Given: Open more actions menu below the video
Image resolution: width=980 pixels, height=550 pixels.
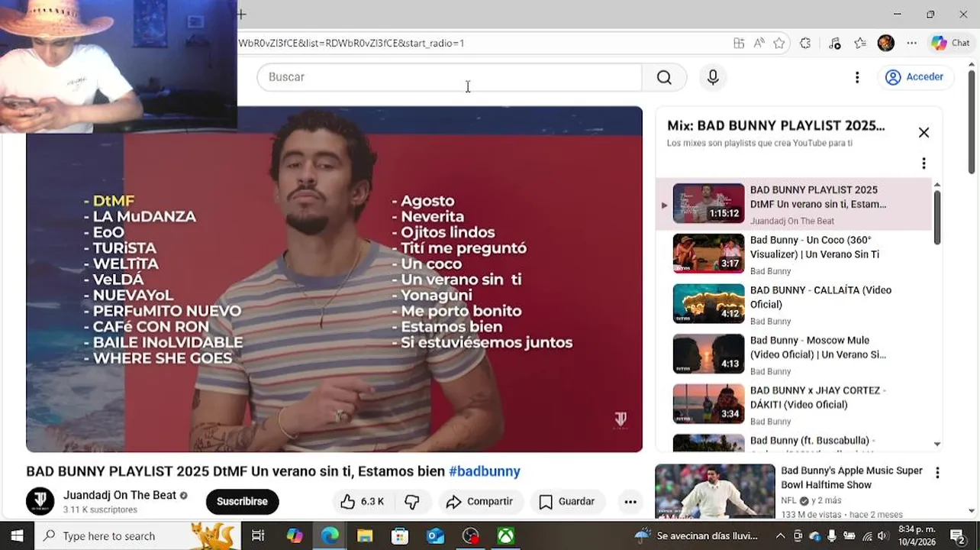Looking at the screenshot, I should 630,502.
